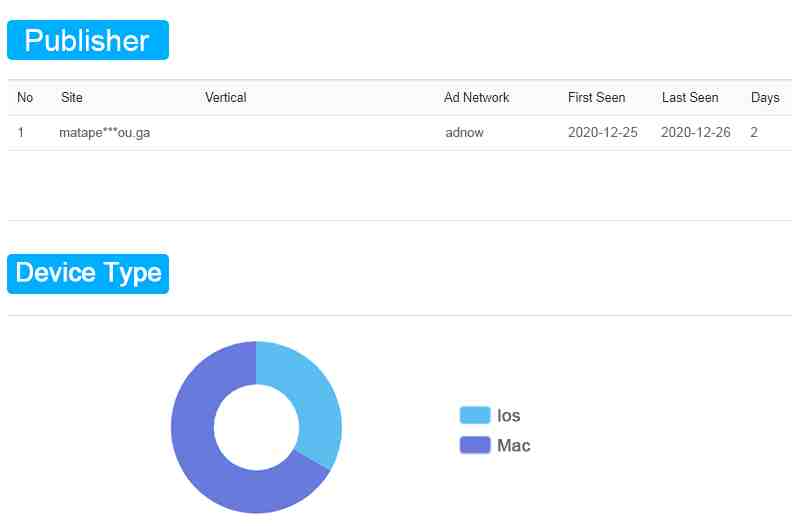Select the adnow ad network cell
This screenshot has width=800, height=526.
click(464, 133)
